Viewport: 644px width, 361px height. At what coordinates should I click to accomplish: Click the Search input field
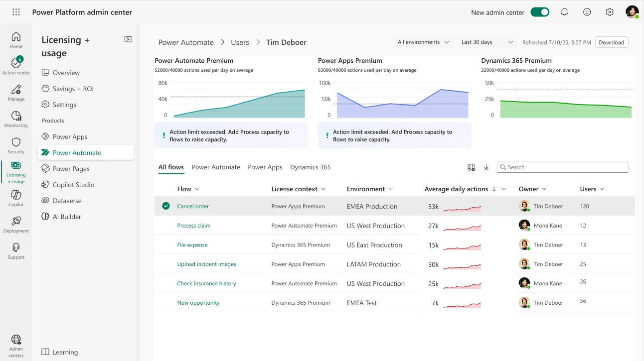tap(562, 167)
